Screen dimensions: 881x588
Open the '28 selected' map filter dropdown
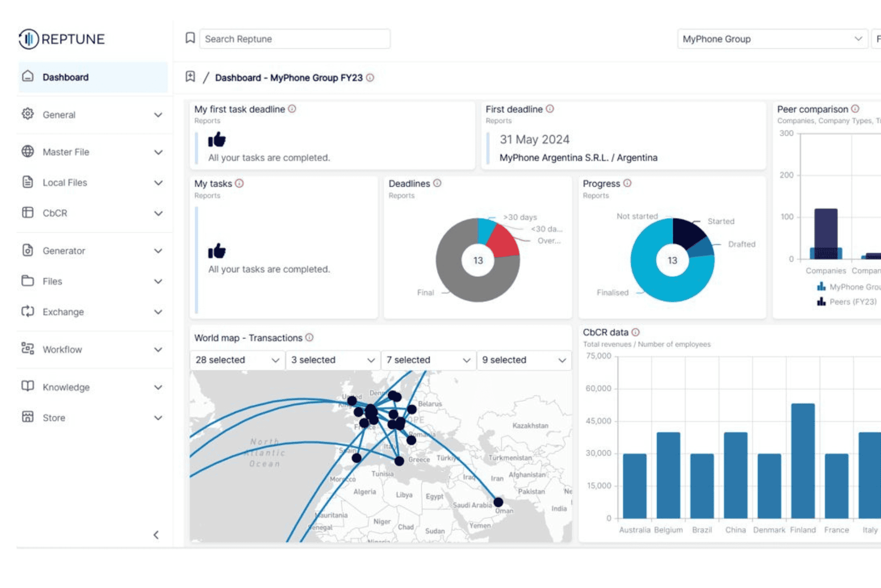(237, 360)
